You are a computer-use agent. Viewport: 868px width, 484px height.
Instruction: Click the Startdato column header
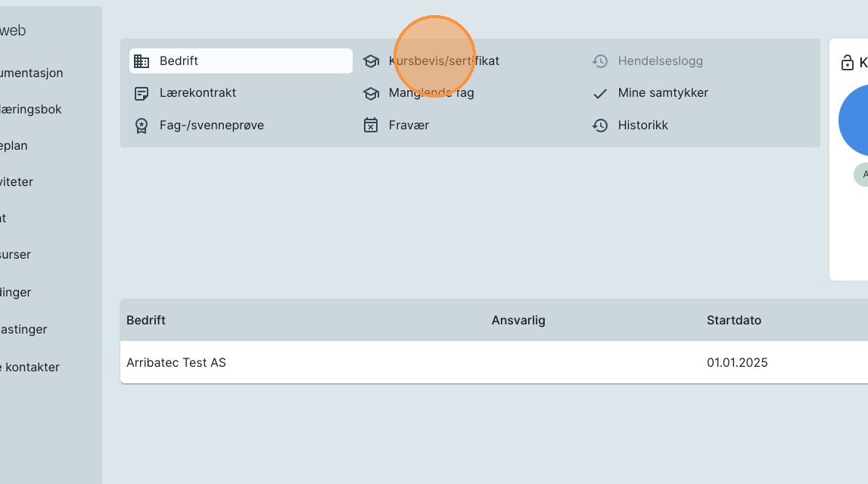(734, 320)
